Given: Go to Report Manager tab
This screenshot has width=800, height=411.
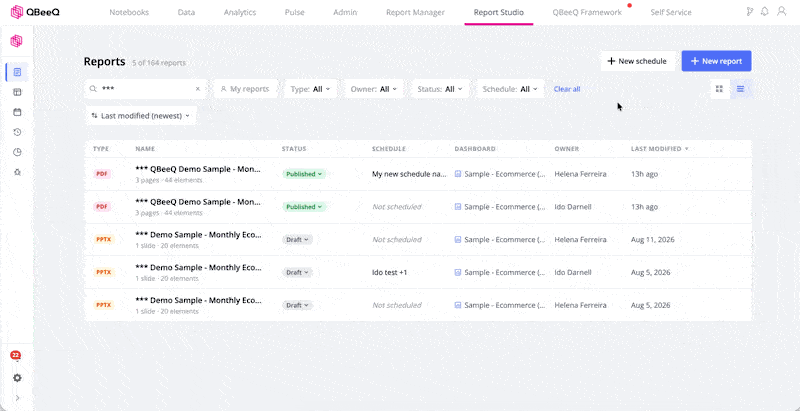Looking at the screenshot, I should (415, 12).
